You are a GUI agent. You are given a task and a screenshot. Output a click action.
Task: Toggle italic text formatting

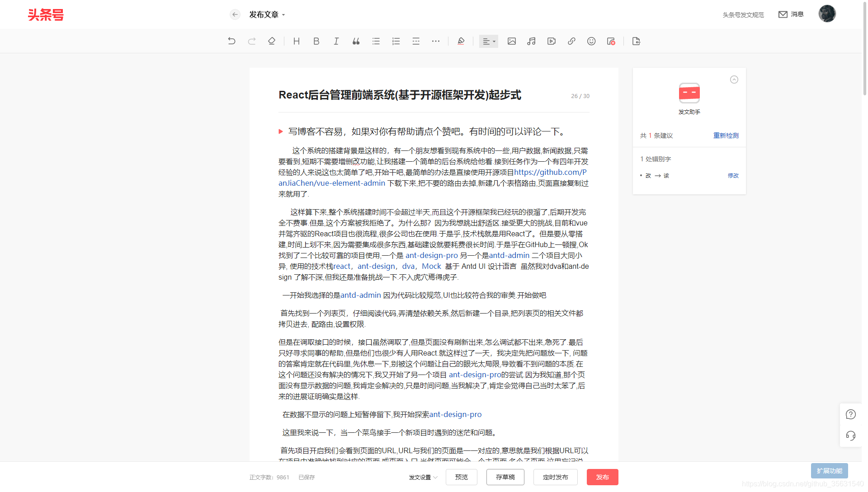[x=336, y=41]
